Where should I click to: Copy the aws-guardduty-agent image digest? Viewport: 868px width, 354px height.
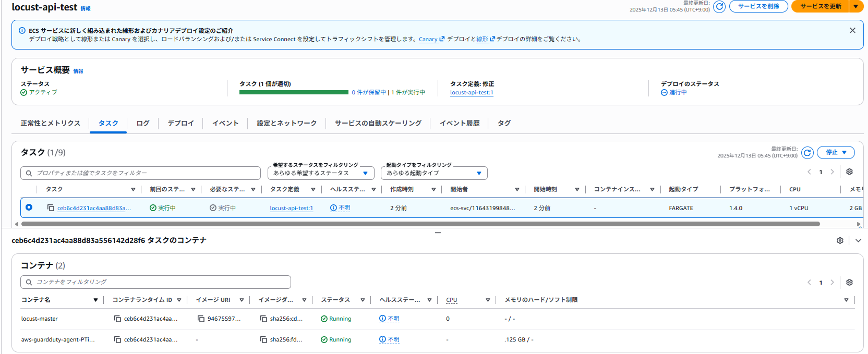click(x=263, y=340)
